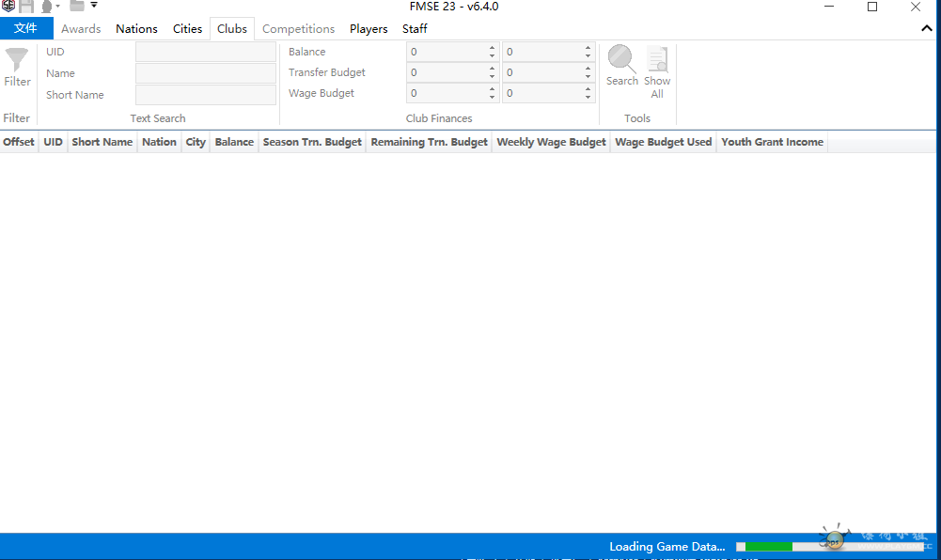Click the save disk icon in title bar

[26, 7]
